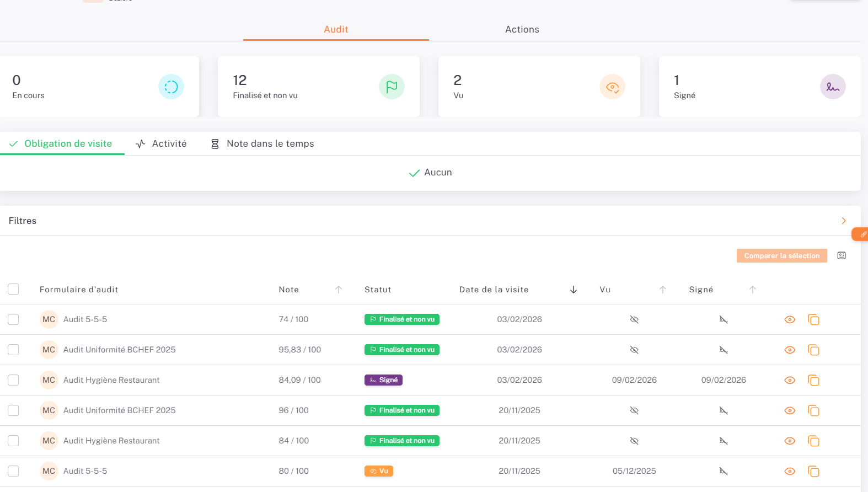Tick checkbox for Audit Uniformité BCHEF 95,83 / 100
This screenshot has width=868, height=492.
13,350
